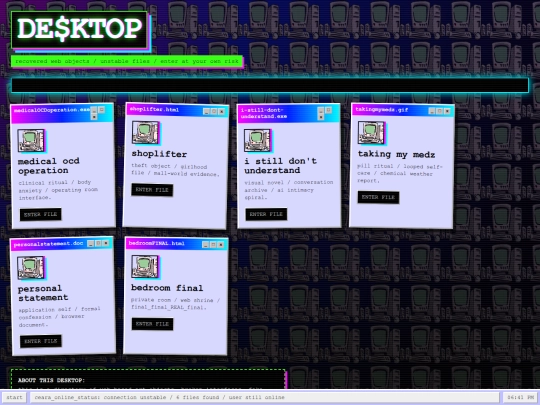Click the medicalOCDoperation.exe title bar text
Viewport: 540px width, 405px height.
coord(52,110)
